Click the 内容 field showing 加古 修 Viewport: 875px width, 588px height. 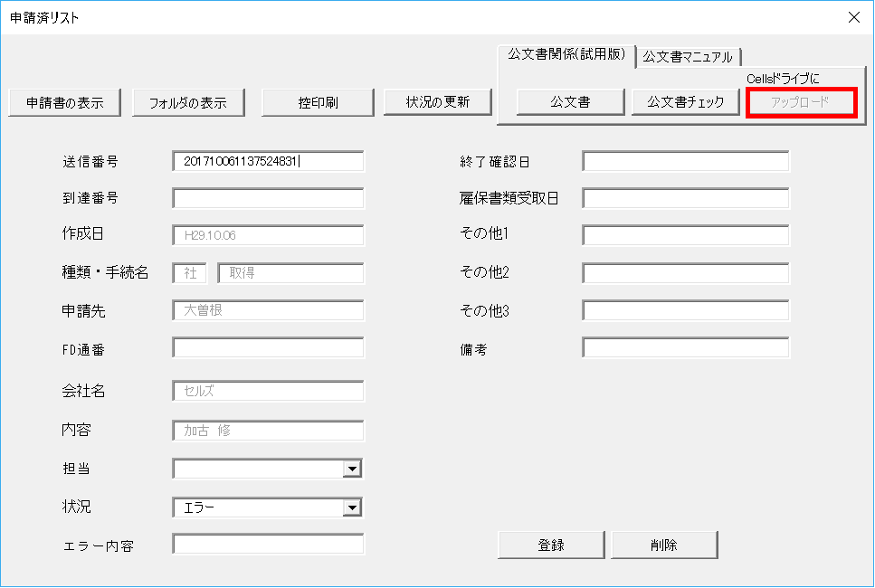coord(268,430)
